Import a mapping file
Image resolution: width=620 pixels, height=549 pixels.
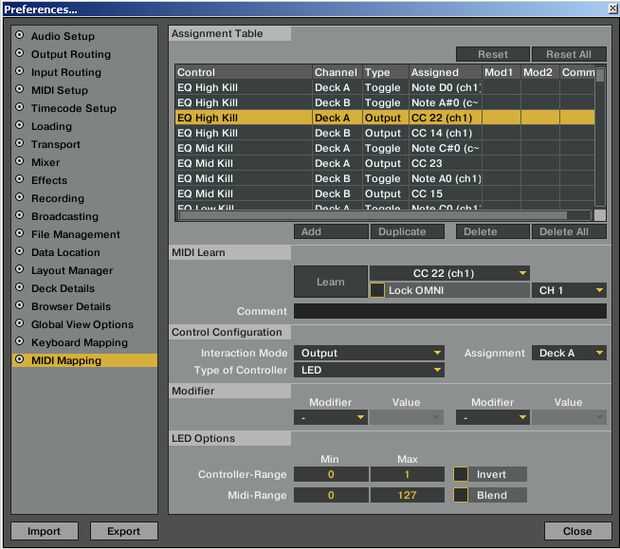[x=44, y=531]
